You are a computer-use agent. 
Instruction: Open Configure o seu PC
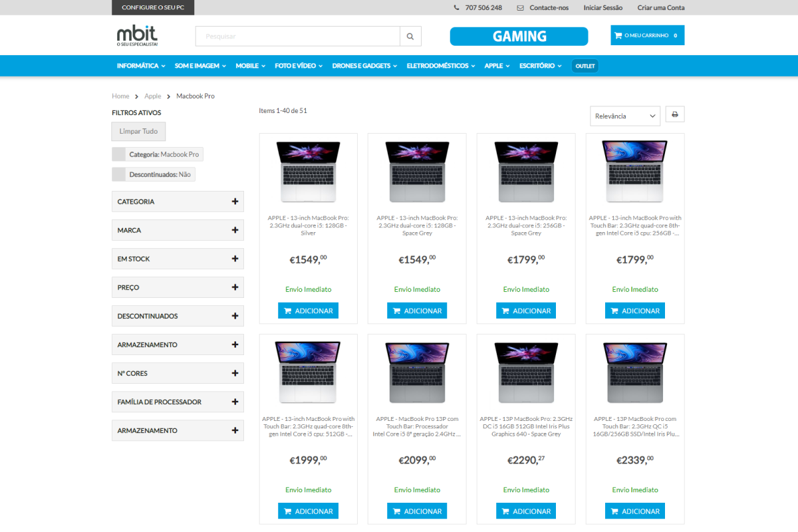tap(153, 7)
